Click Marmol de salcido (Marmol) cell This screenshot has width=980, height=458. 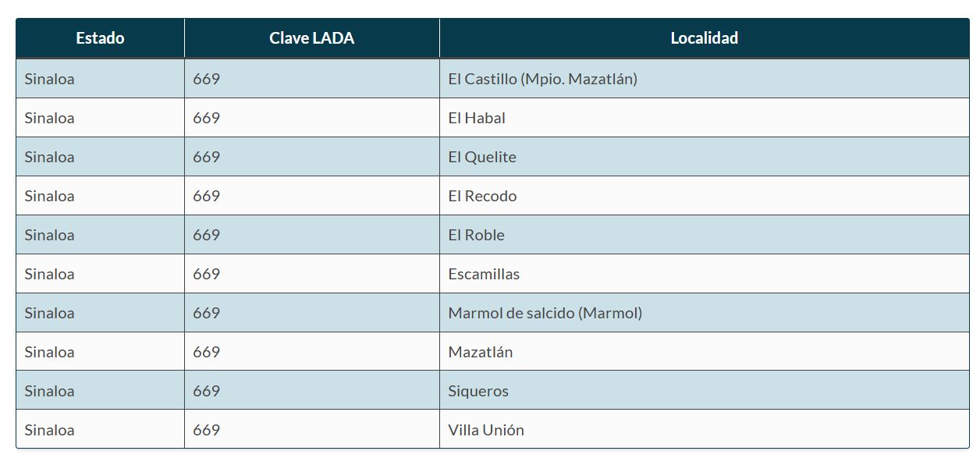(545, 313)
